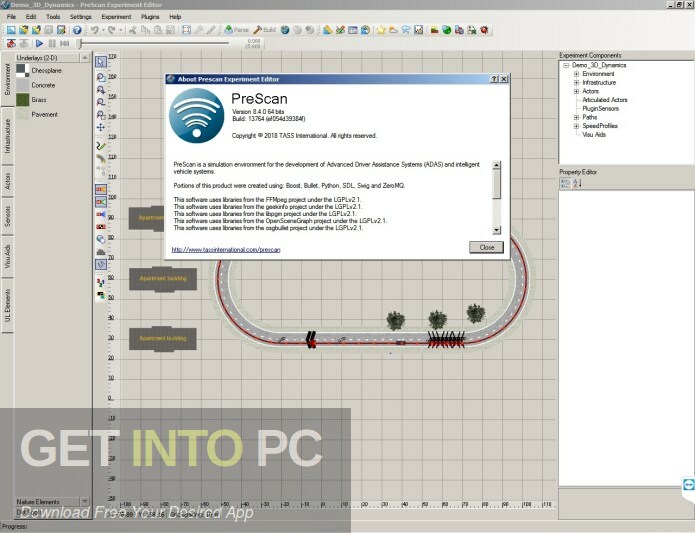Switch to the Environment side tab
Image resolution: width=695 pixels, height=533 pixels.
point(8,79)
